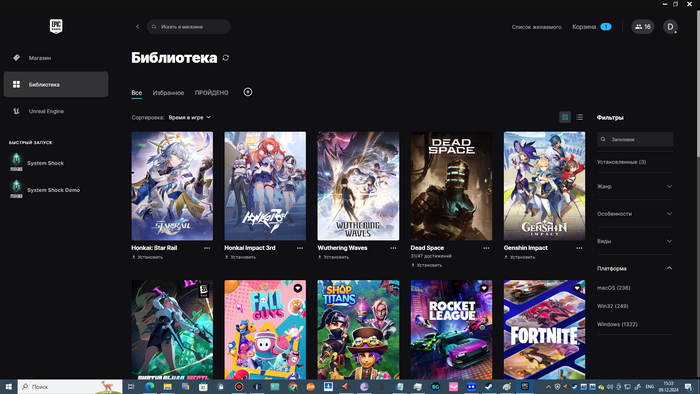This screenshot has width=700, height=394.
Task: Open the Библиотека library section
Action: point(56,84)
